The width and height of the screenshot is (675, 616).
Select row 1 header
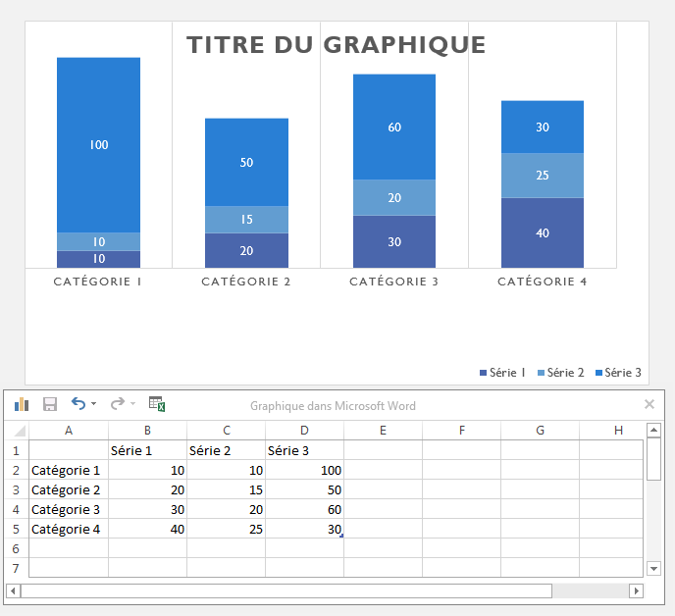16,450
